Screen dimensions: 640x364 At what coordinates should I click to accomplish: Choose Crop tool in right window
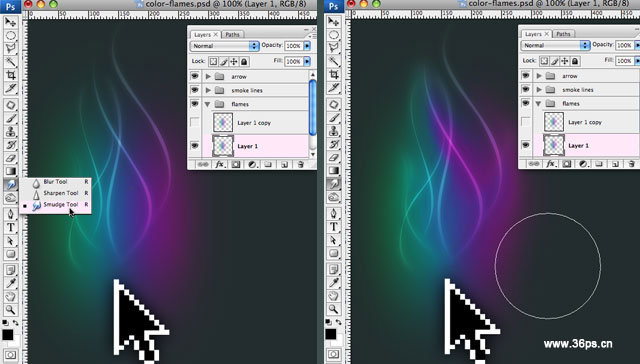point(334,74)
